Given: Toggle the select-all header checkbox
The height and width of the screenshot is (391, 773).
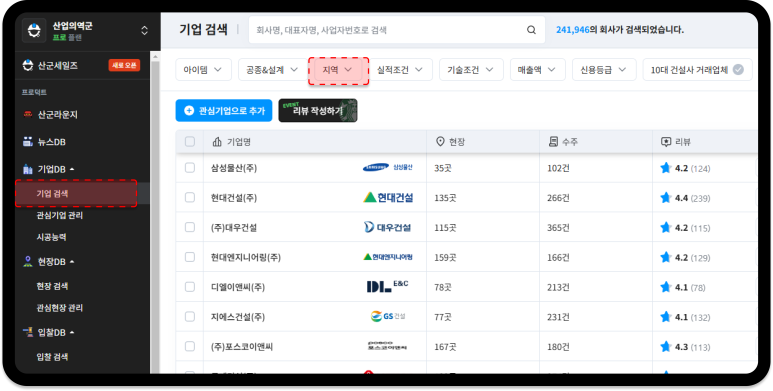Looking at the screenshot, I should point(190,142).
